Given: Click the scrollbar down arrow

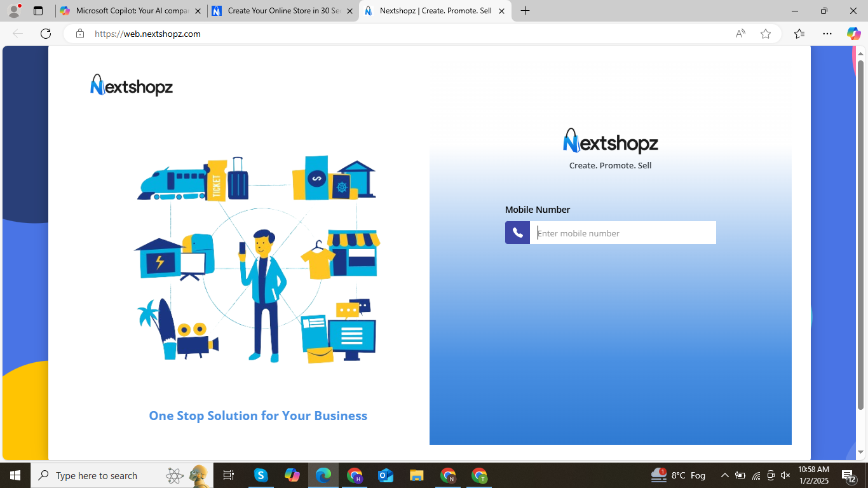Looking at the screenshot, I should tap(861, 452).
